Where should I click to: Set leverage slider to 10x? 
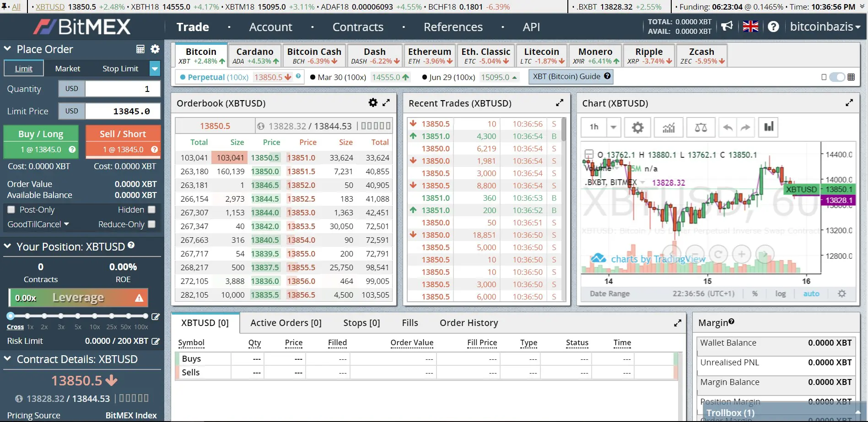95,316
